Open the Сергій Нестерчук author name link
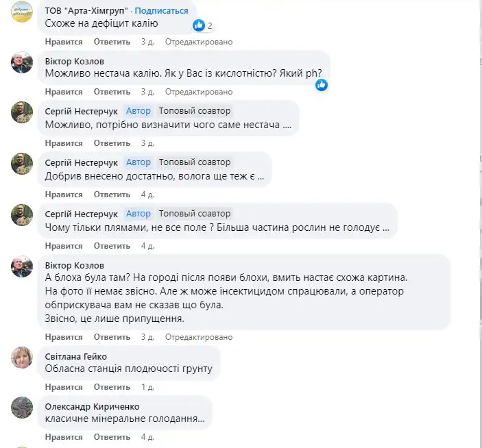 click(x=81, y=110)
